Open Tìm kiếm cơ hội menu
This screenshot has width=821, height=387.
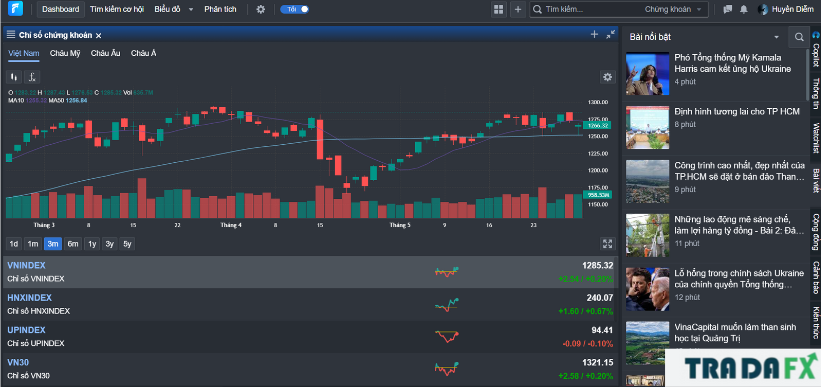point(116,9)
